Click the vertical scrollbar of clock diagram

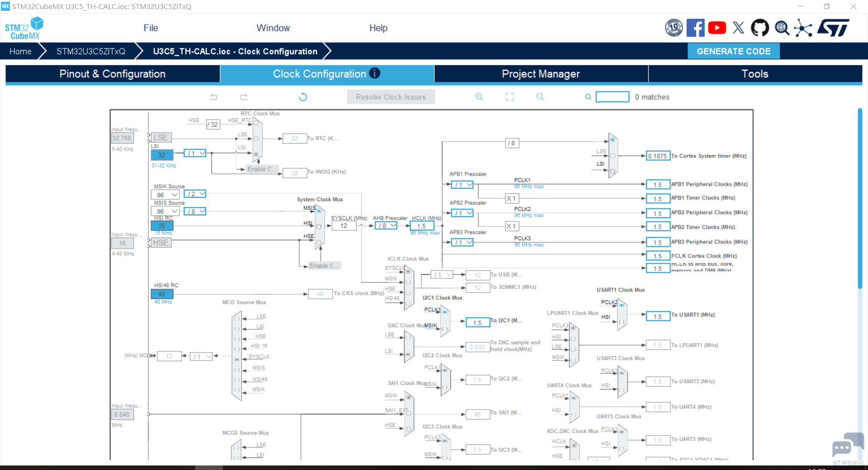pos(860,198)
